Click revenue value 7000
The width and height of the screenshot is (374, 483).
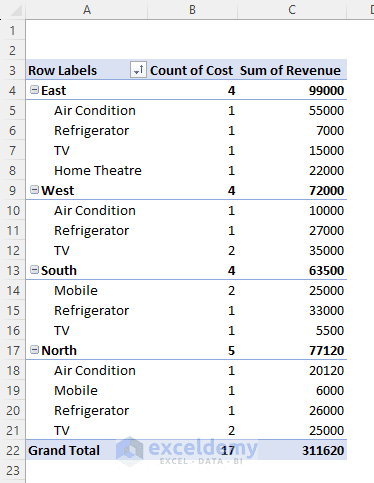pyautogui.click(x=330, y=130)
